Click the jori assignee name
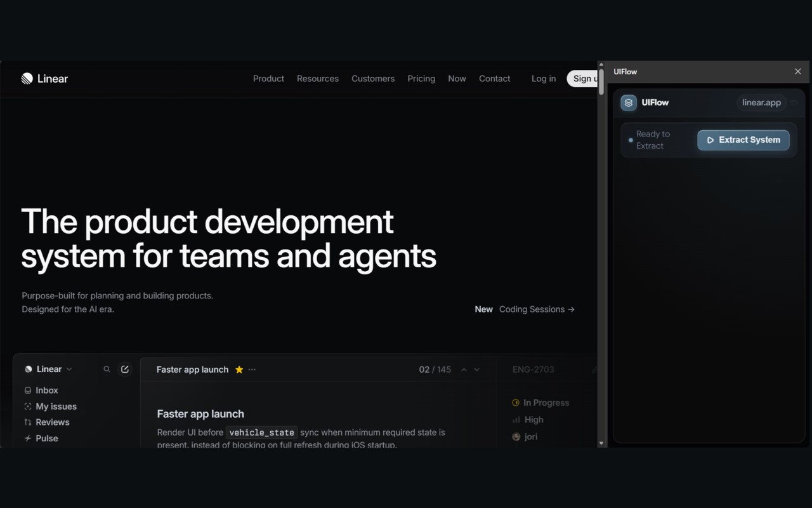Screen dimensions: 812x508 pos(531,437)
